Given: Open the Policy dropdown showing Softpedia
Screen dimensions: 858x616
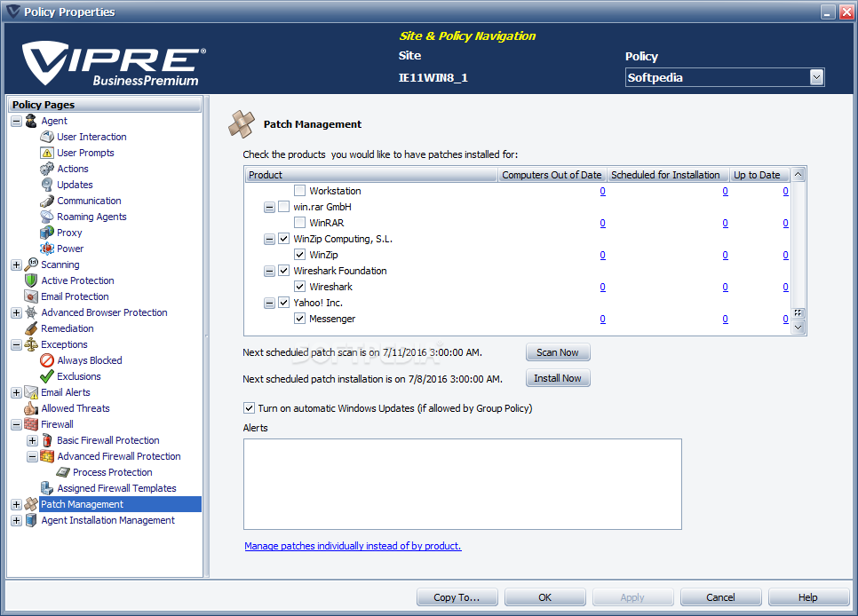Looking at the screenshot, I should (x=816, y=77).
